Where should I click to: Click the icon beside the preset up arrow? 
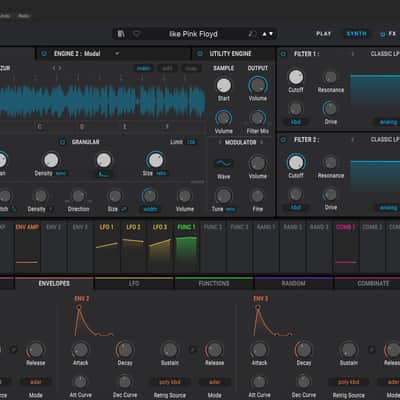[253, 34]
